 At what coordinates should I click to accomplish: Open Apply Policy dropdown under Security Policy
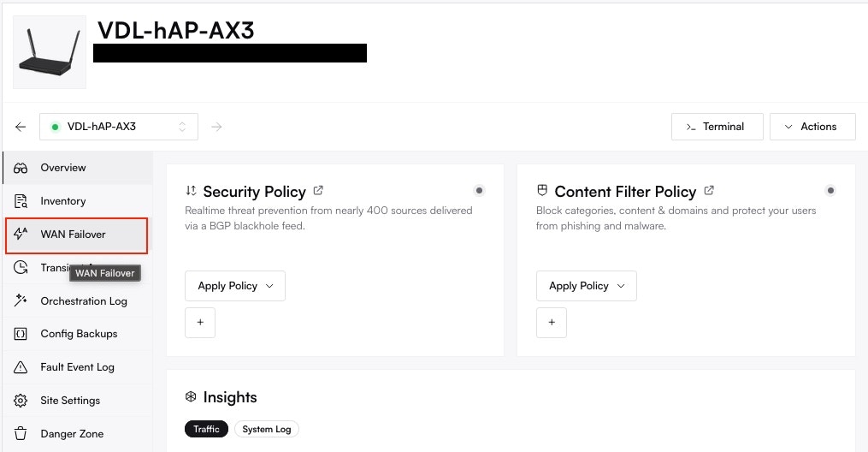[x=235, y=286]
